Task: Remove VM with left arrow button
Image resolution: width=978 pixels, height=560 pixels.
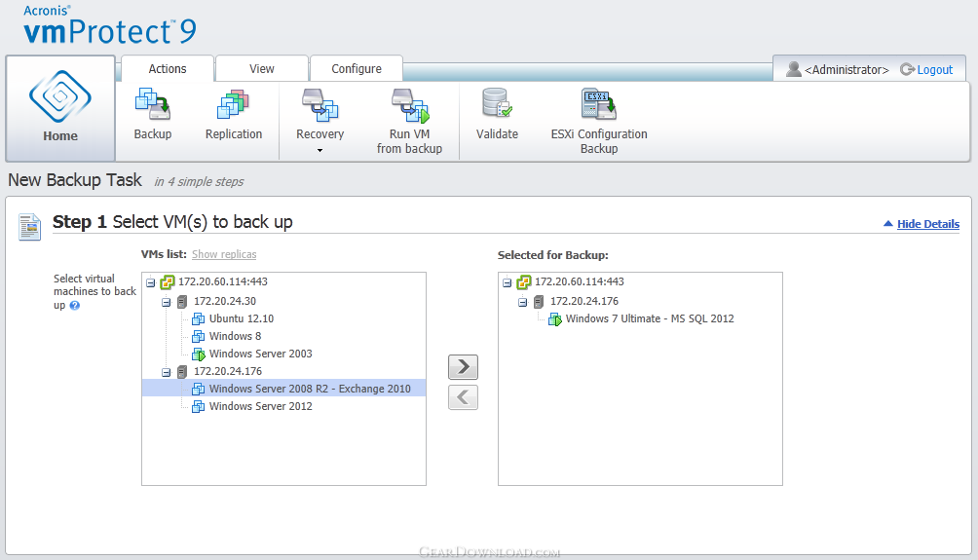Action: tap(463, 396)
